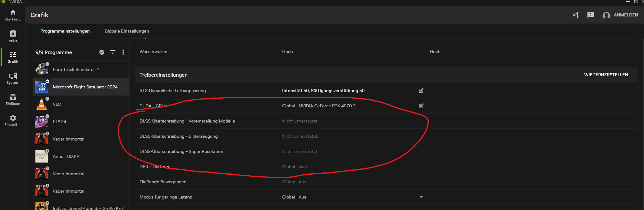Click 'Global - NVIDIA GeForce RTX 4070 Ti' value

click(x=319, y=106)
